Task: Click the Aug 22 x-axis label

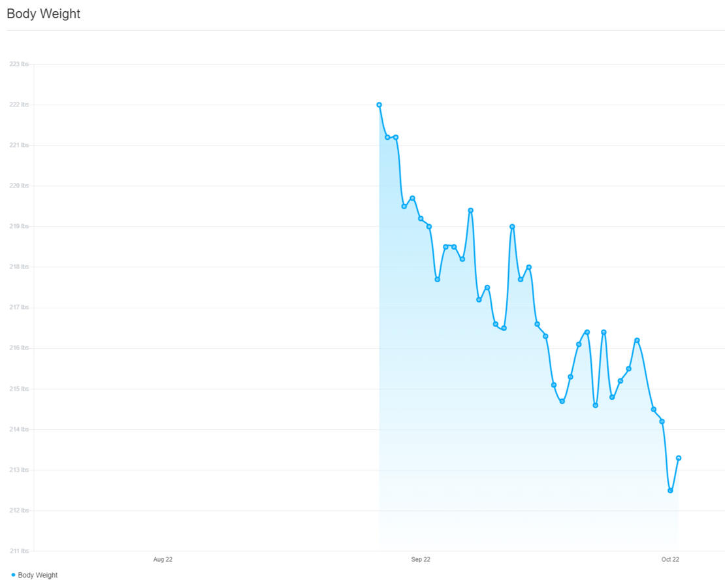Action: click(163, 559)
